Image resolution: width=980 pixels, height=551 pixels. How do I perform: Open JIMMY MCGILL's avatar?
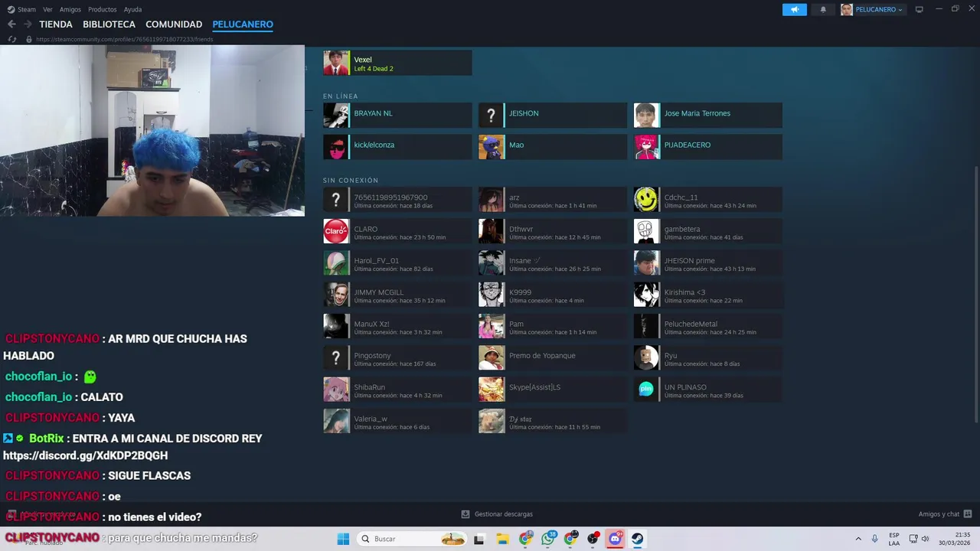(x=336, y=295)
